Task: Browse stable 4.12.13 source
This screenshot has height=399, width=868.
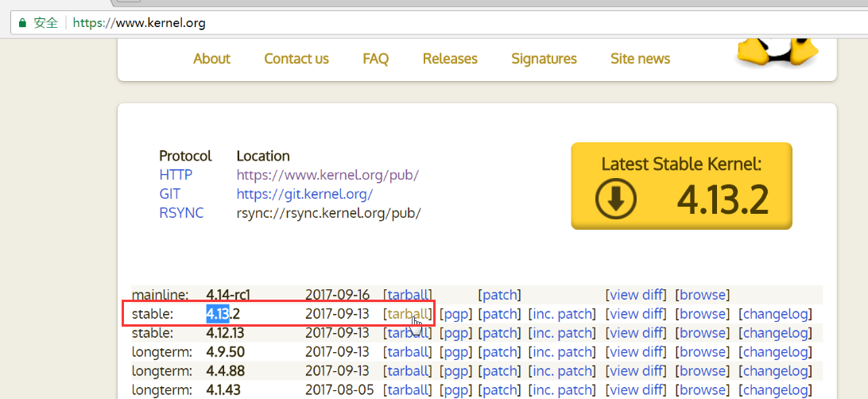Action: tap(703, 332)
